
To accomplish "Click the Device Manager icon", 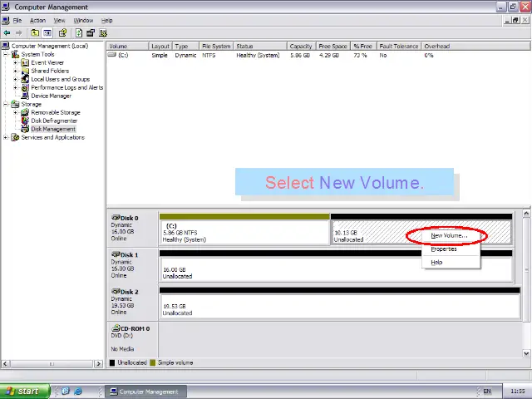I will coord(25,96).
